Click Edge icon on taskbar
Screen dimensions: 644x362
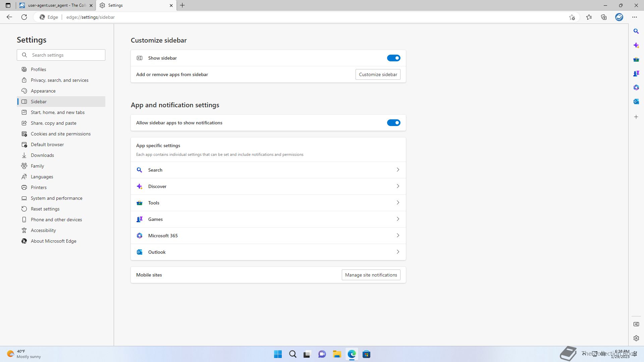point(352,354)
